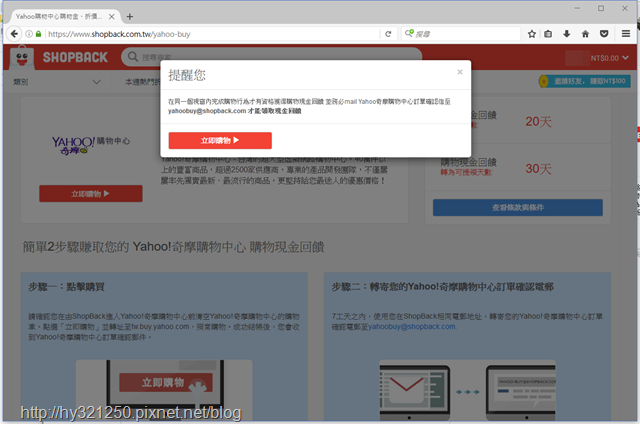640x424 pixels.
Task: Go to home page icon
Action: 585,34
